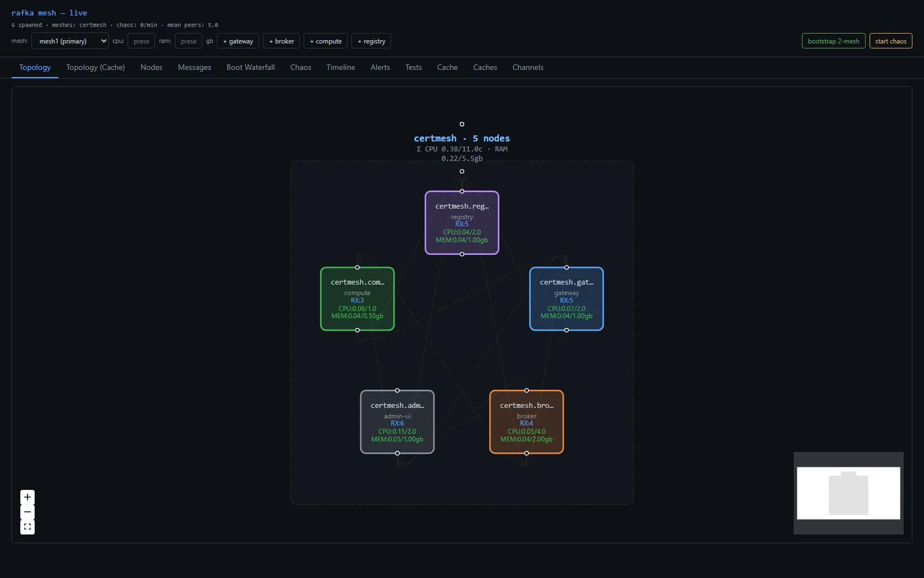This screenshot has width=924, height=578.
Task: Click the top connection handle of registry node
Action: coord(462,191)
